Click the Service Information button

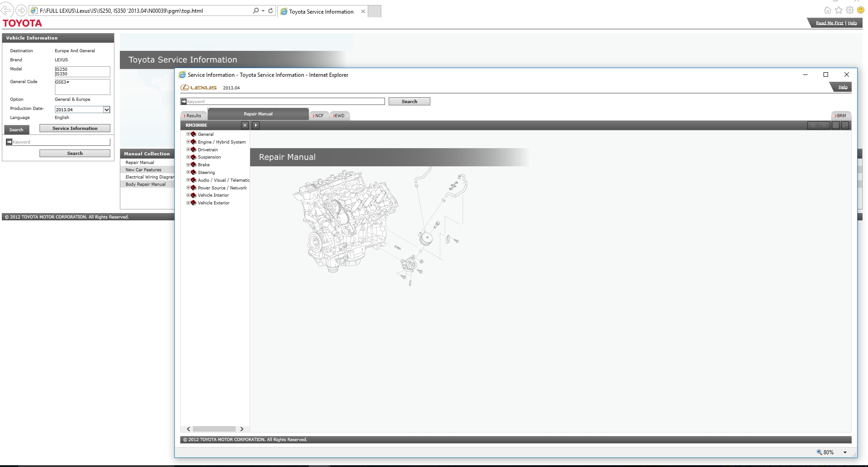pos(75,129)
